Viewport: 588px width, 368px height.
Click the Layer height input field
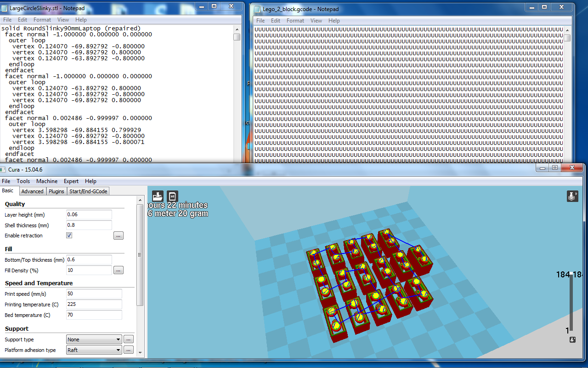pos(89,215)
